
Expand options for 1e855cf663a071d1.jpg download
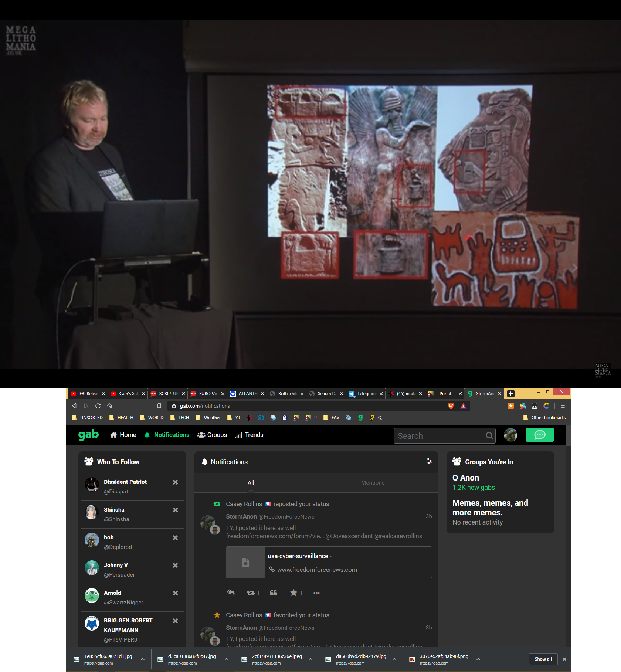[x=143, y=659]
